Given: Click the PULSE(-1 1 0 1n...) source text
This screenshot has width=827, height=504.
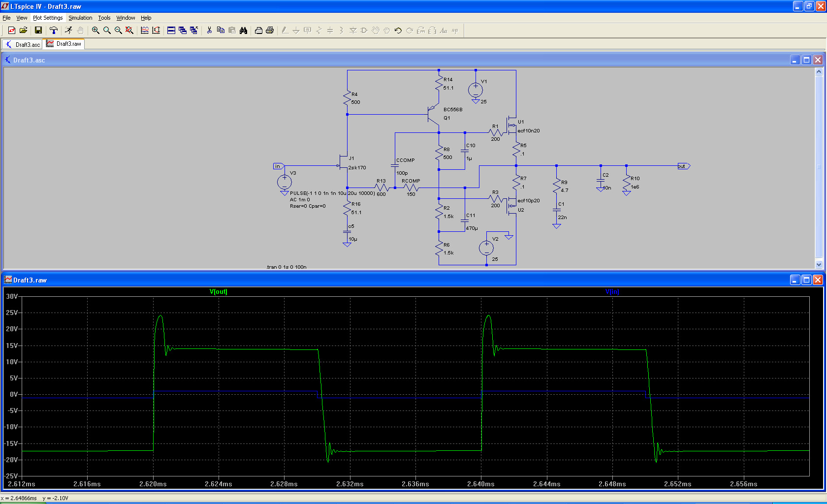Looking at the screenshot, I should click(332, 193).
